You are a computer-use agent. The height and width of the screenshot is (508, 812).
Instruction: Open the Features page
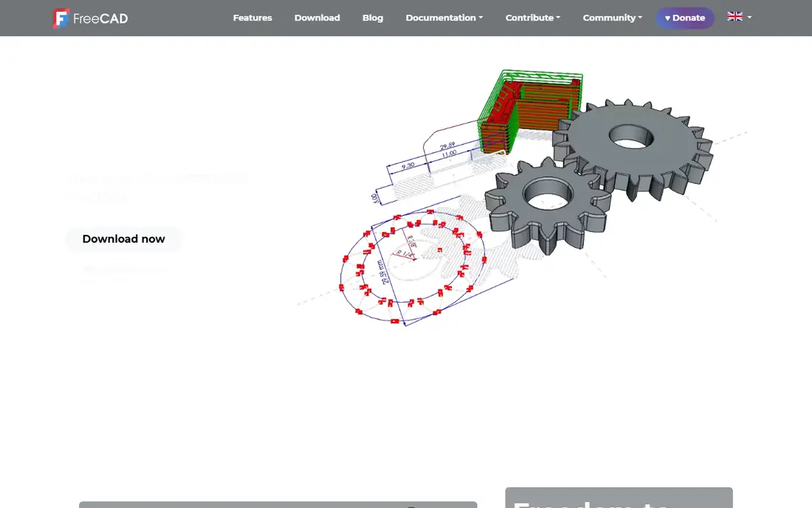tap(252, 18)
